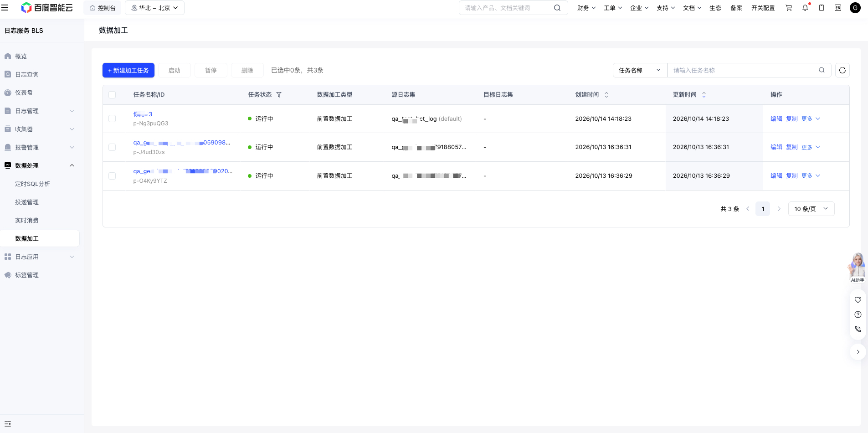
Task: Check the box for task p-Ng3puQG3
Action: (112, 119)
